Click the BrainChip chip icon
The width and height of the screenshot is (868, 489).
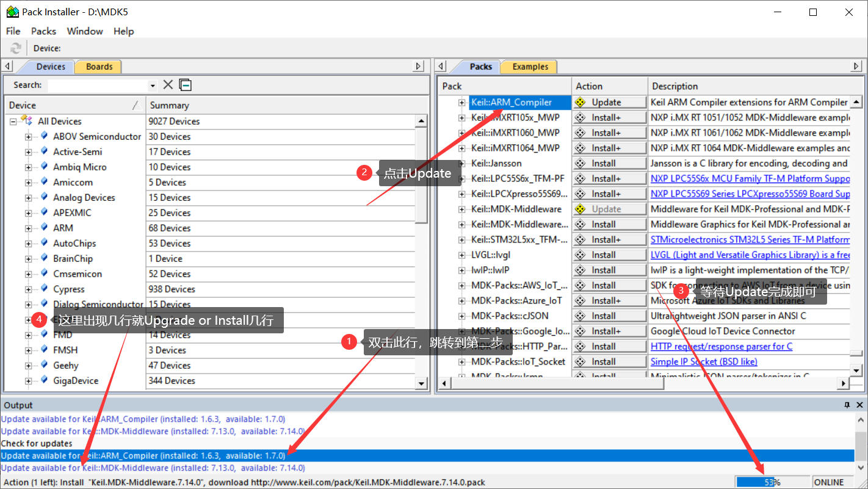click(44, 258)
